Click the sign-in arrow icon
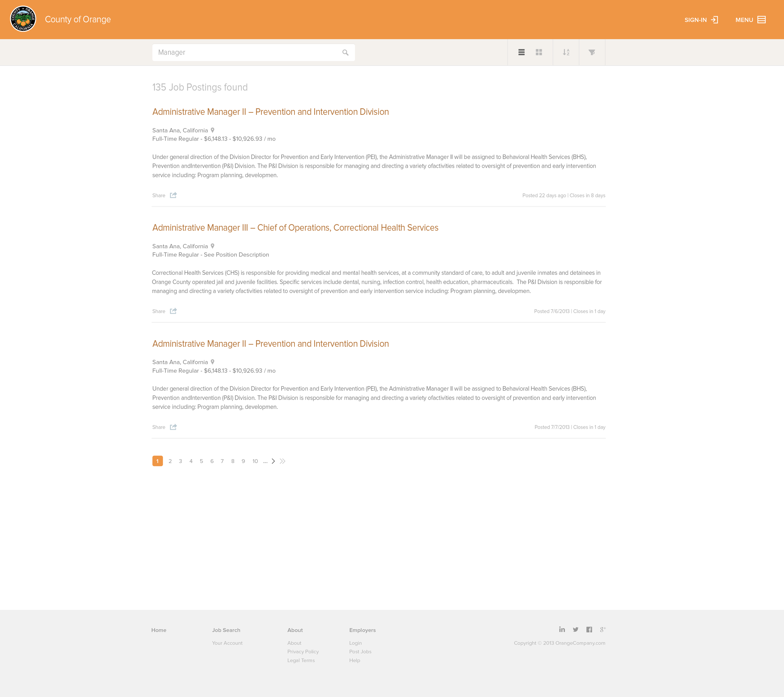Screen dimensions: 784x697 715,19
